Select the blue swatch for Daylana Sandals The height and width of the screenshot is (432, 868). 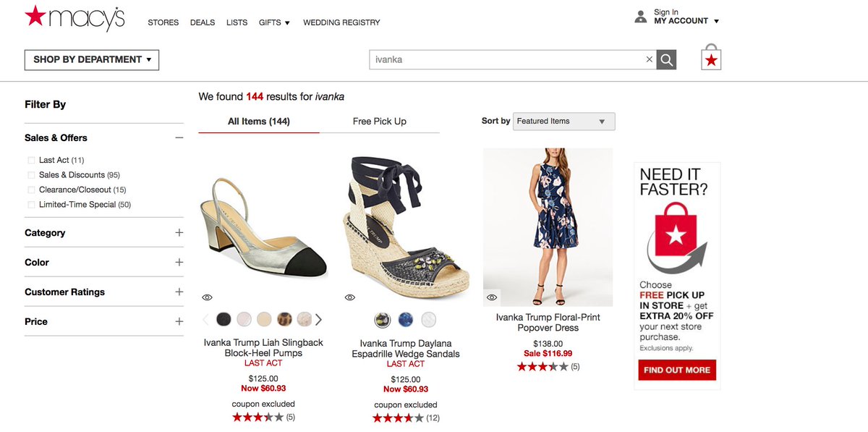click(x=406, y=319)
